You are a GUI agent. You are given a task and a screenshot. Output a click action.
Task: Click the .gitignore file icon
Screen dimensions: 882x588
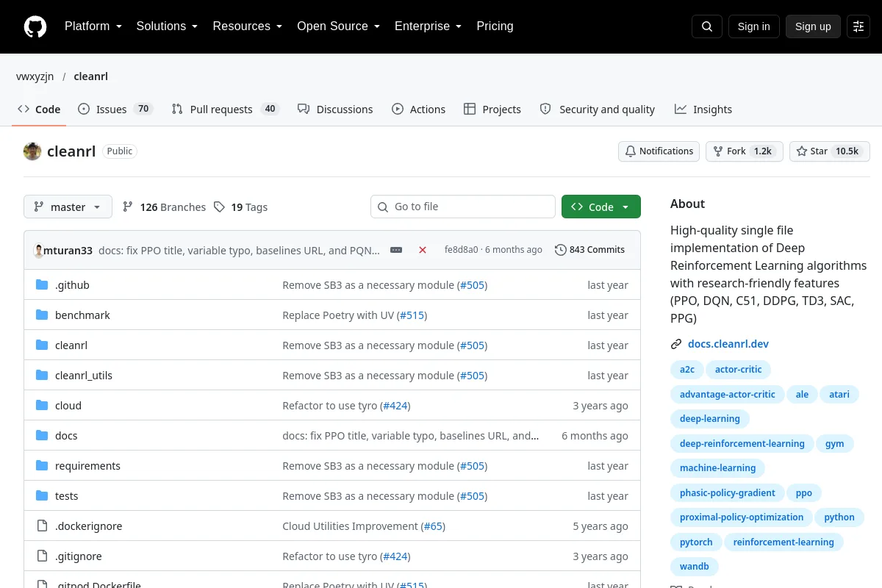[42, 556]
